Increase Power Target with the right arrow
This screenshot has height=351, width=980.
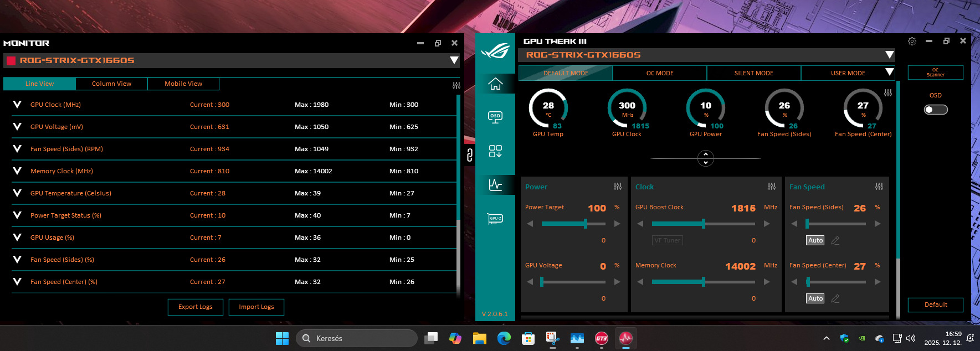[x=617, y=224]
